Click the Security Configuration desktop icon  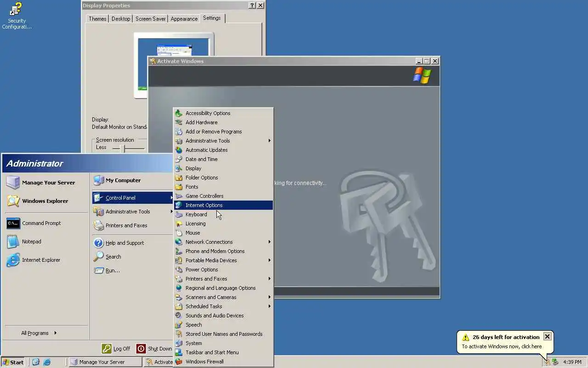click(x=17, y=15)
